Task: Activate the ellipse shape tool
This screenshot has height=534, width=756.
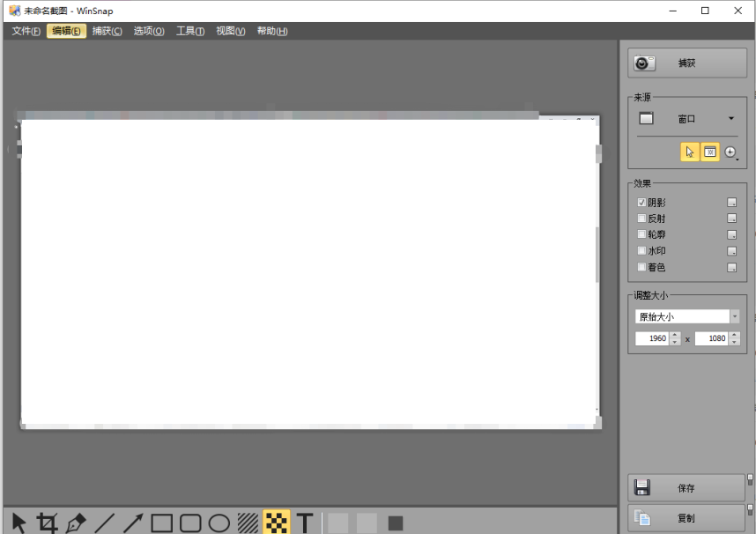Action: click(x=219, y=523)
